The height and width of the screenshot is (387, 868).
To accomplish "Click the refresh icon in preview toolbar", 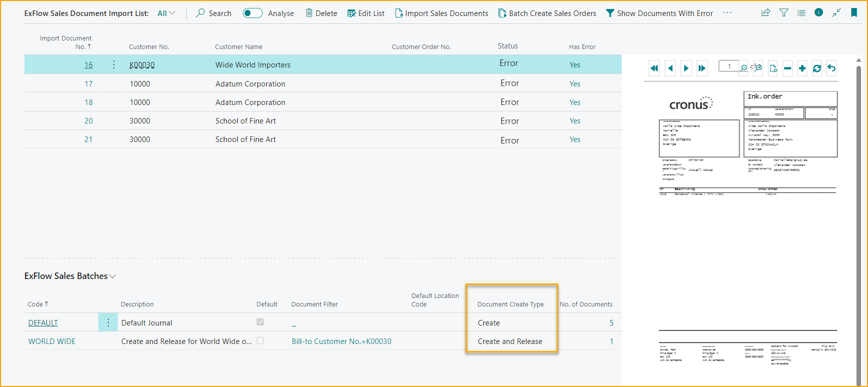I will tap(817, 68).
